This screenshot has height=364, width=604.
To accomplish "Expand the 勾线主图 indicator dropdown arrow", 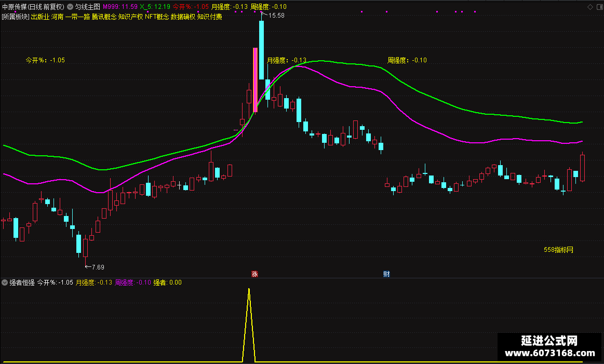I will pyautogui.click(x=70, y=7).
